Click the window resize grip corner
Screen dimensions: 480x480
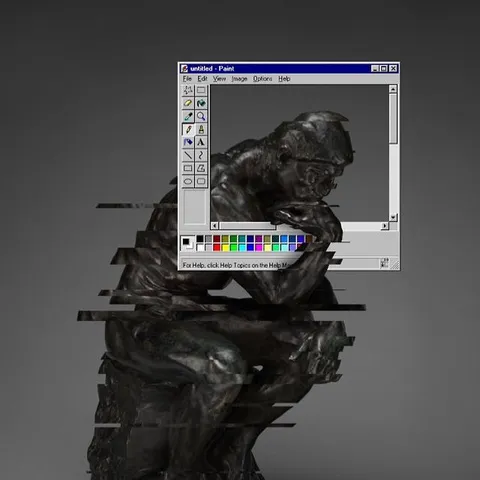click(x=395, y=264)
